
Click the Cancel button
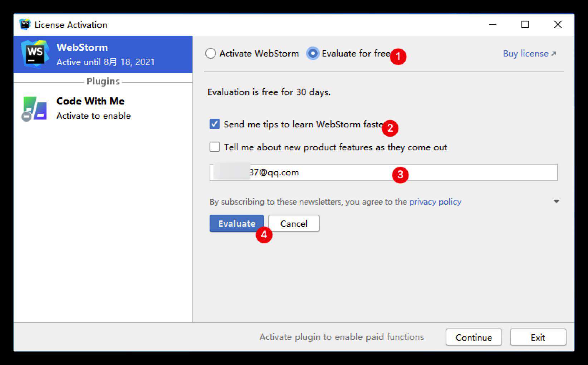click(294, 224)
